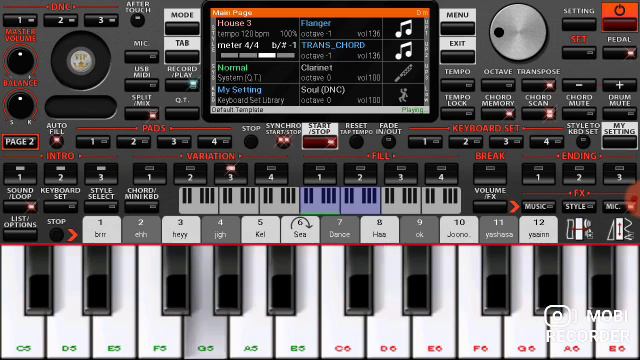Toggle the AUTO FILL button
The width and height of the screenshot is (640, 360).
click(57, 142)
